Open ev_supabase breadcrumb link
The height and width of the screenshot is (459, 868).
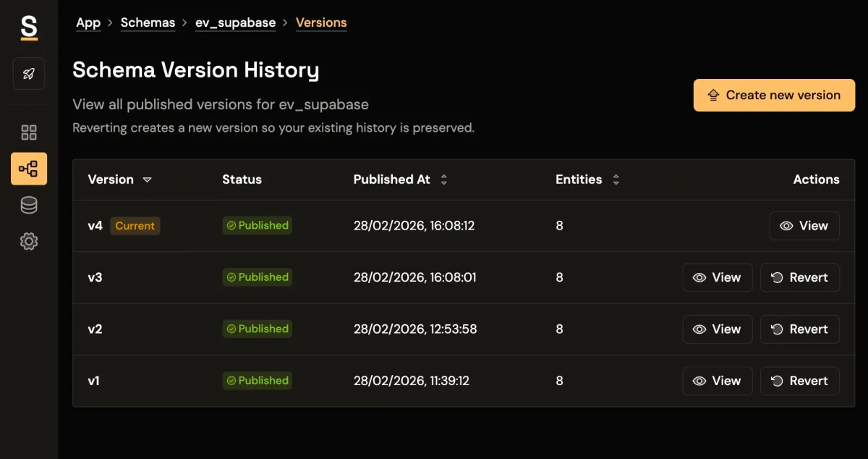[x=235, y=22]
